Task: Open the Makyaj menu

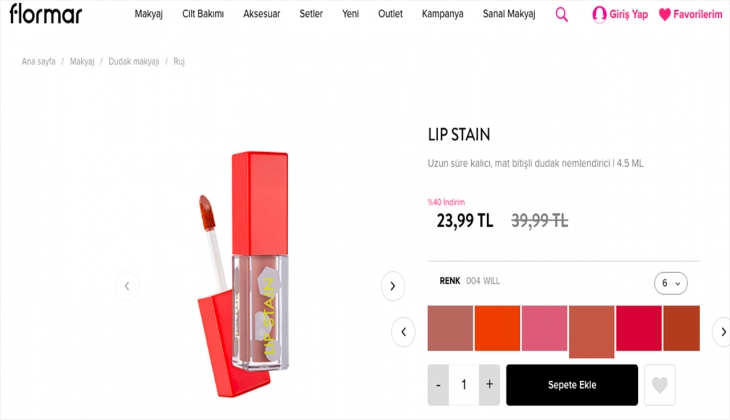Action: coord(149,14)
